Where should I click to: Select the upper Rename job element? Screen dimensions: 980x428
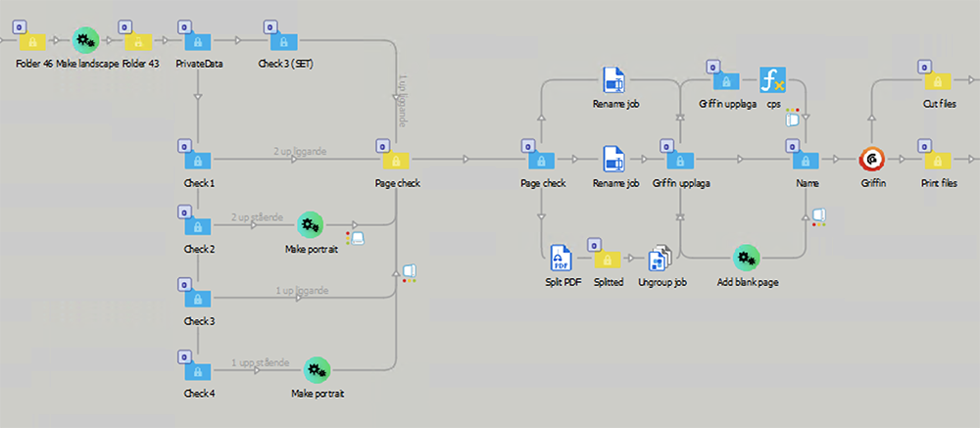coord(614,80)
